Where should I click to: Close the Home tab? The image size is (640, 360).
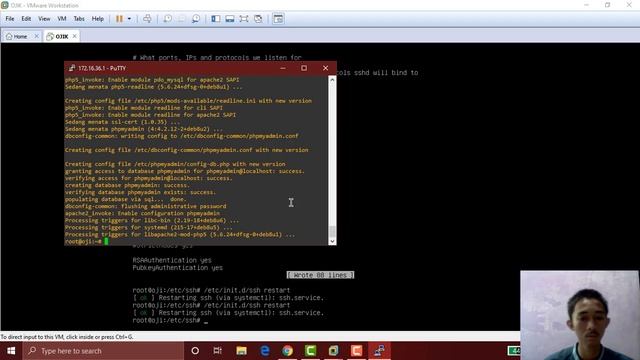(36, 36)
